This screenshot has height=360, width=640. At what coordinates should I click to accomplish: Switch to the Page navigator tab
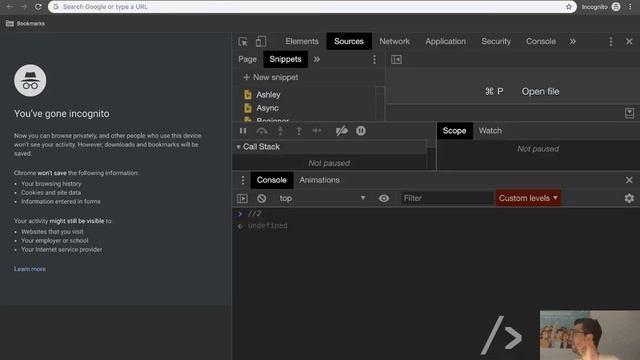[x=247, y=59]
